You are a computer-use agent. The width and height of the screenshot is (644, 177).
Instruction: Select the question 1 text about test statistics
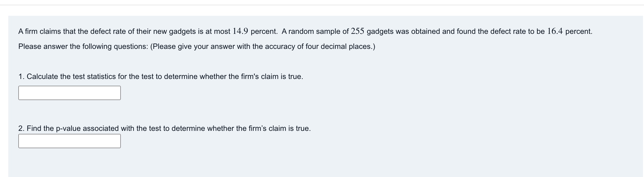coord(161,76)
